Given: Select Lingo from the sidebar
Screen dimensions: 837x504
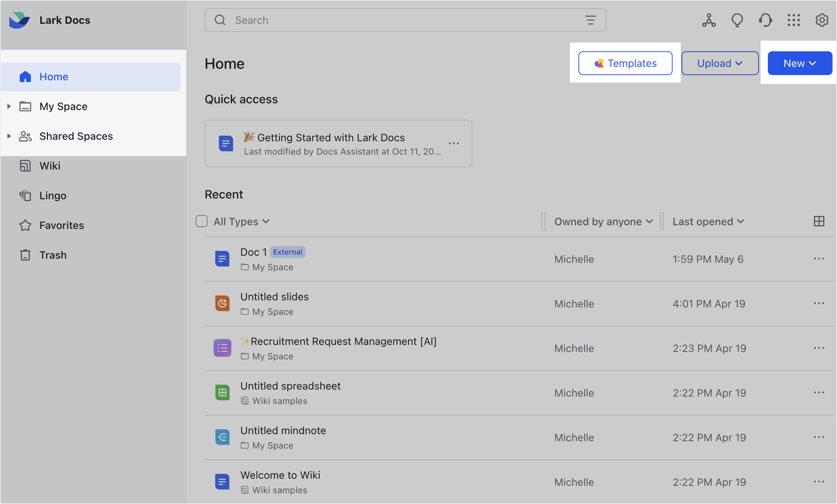Looking at the screenshot, I should coord(53,196).
